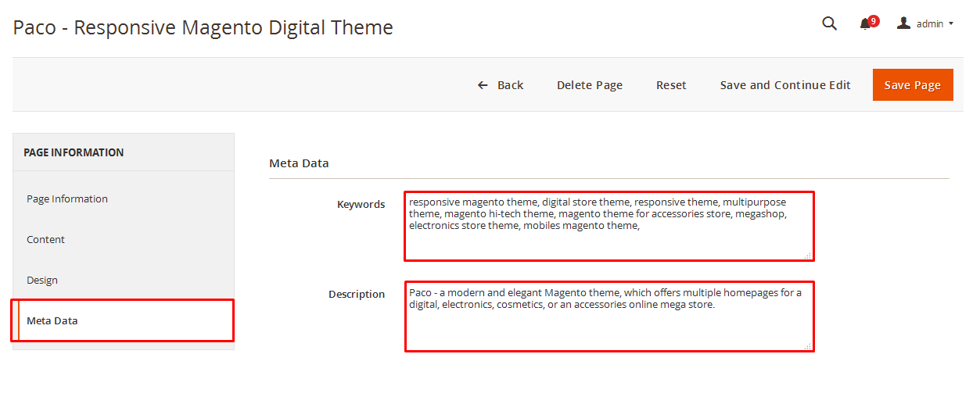Select the Meta Data tab
This screenshot has height=397, width=980.
[x=124, y=321]
